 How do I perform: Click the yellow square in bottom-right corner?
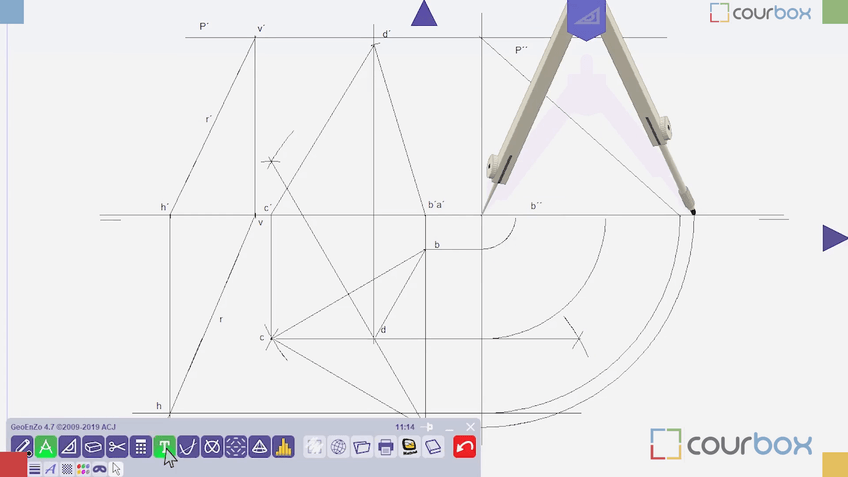(x=835, y=465)
